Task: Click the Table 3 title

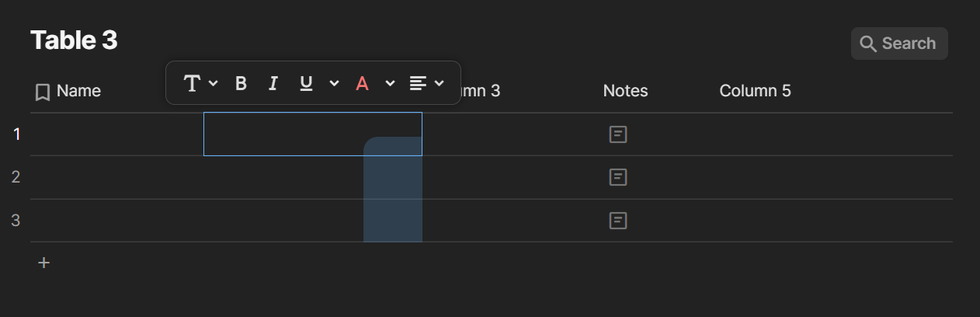Action: click(74, 40)
